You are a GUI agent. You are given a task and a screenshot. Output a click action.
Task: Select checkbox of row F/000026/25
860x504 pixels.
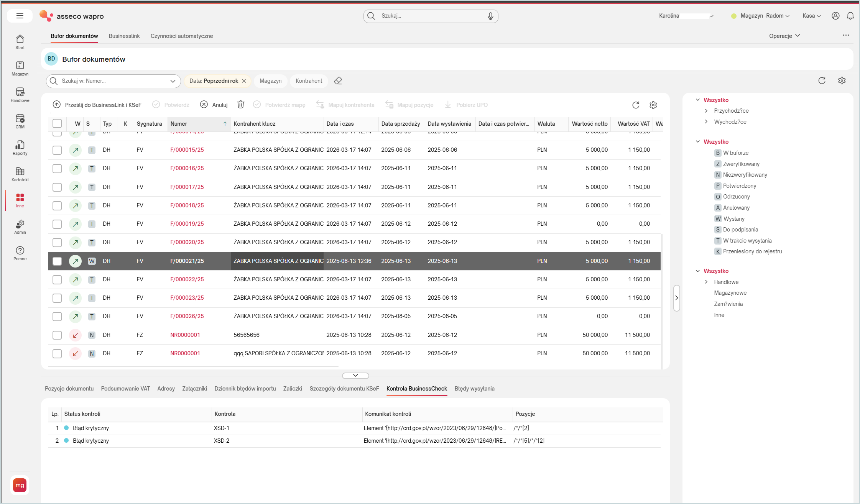point(57,316)
